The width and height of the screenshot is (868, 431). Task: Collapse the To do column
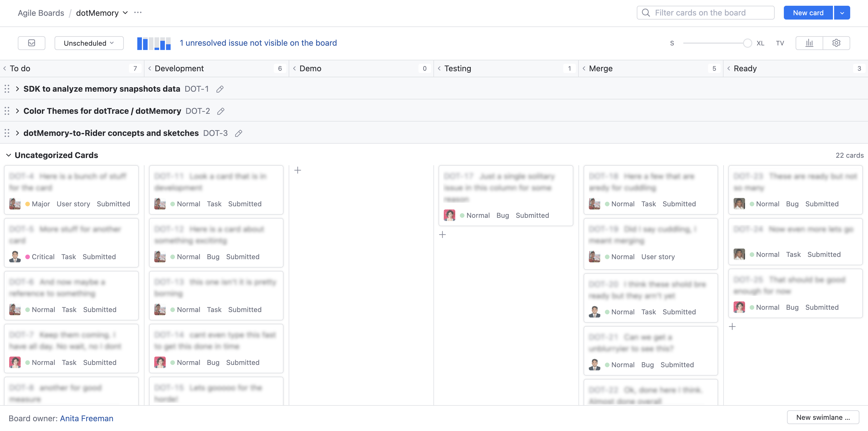(x=5, y=68)
